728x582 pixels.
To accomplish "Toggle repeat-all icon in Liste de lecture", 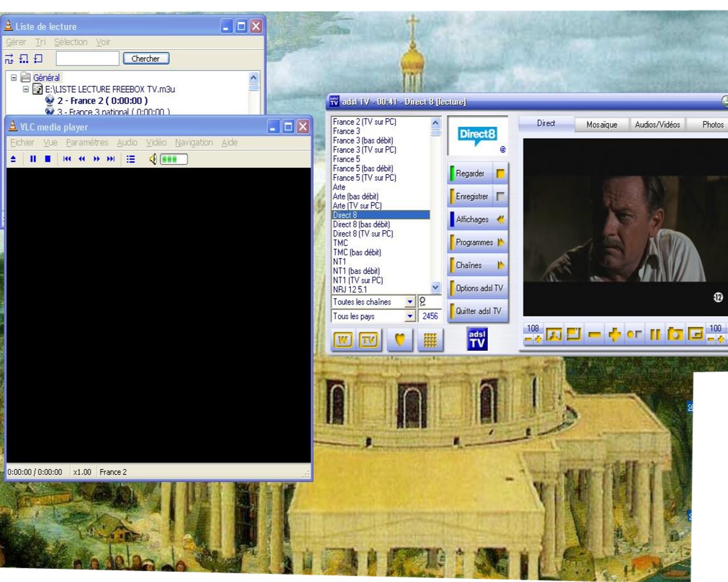I will [x=24, y=59].
